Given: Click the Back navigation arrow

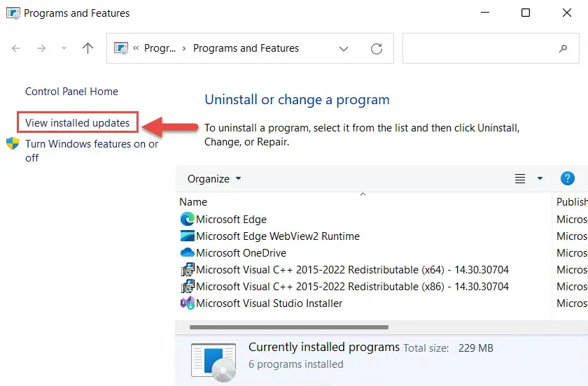Looking at the screenshot, I should click(15, 48).
